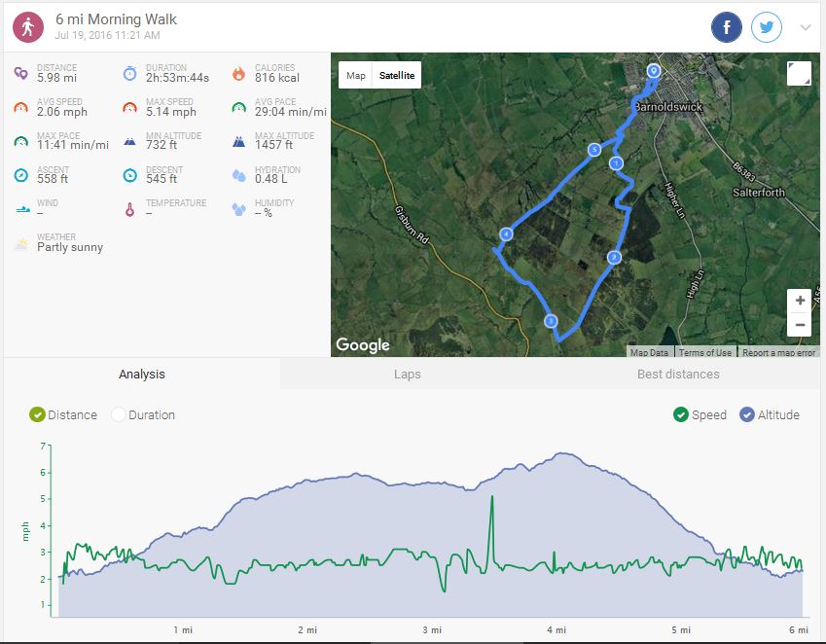Viewport: 826px width, 644px height.
Task: Zoom out on the map
Action: 799,325
